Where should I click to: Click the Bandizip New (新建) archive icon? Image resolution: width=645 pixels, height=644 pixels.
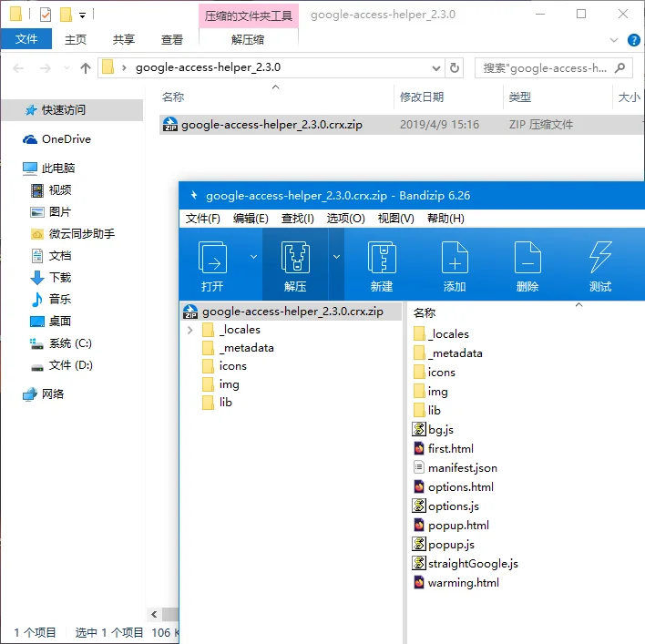[x=382, y=258]
